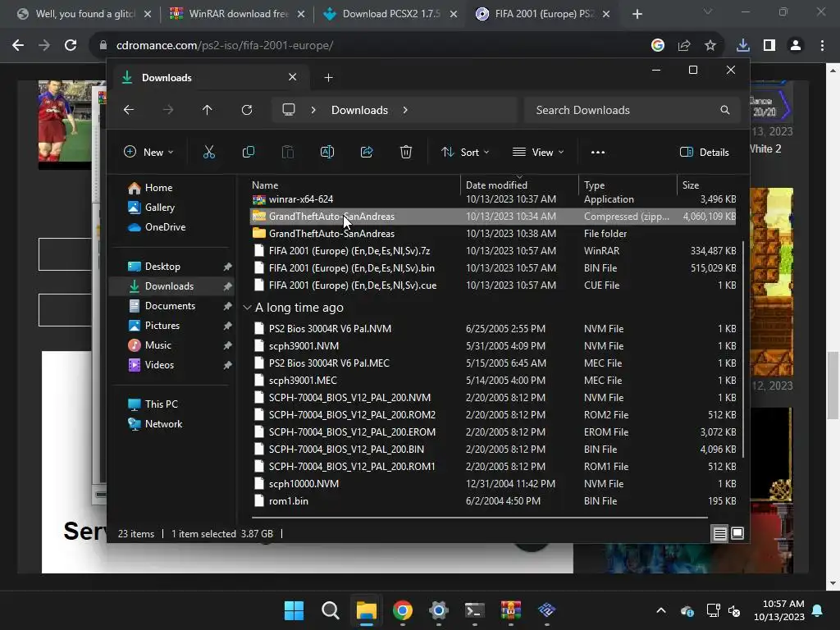The image size is (840, 630).
Task: Go back in File Explorer
Action: 129,110
